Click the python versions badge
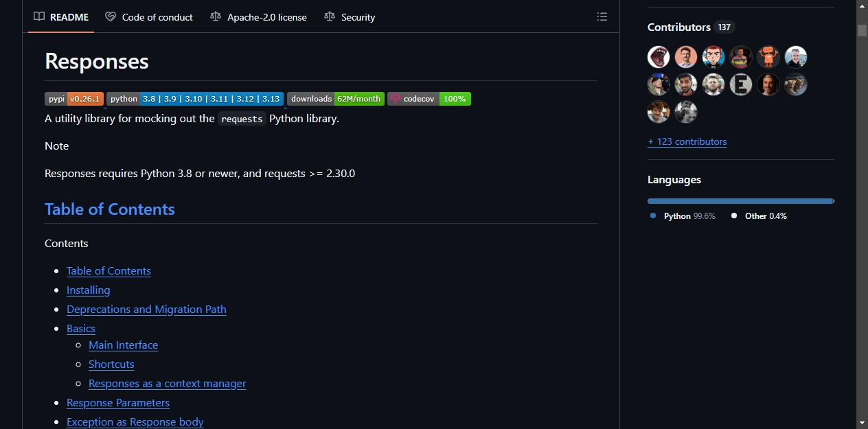Image resolution: width=868 pixels, height=429 pixels. [195, 99]
